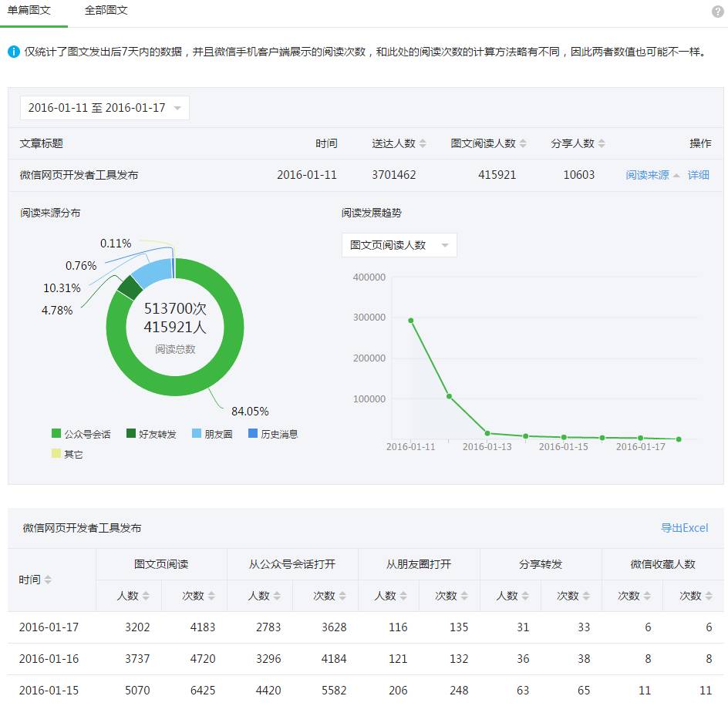
Task: Collapse the 阅读来源 expander link
Action: [x=652, y=175]
